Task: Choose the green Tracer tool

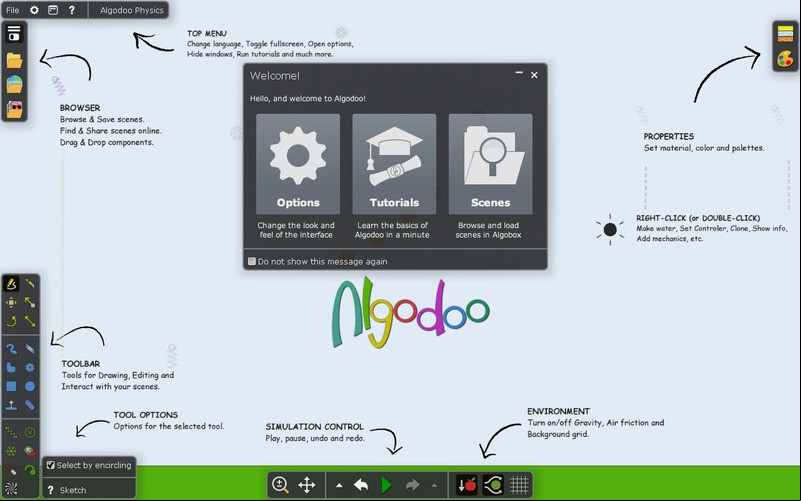Action: point(30,470)
